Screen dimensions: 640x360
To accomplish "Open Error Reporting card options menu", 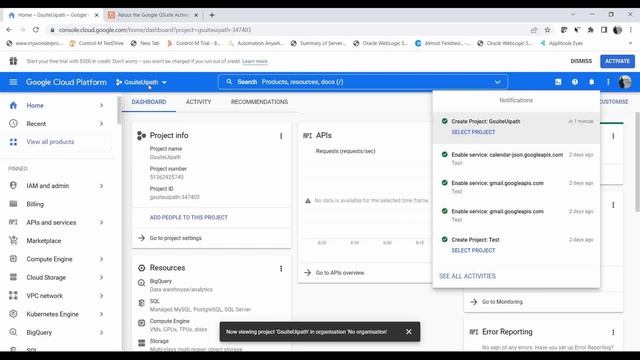I will coord(613,332).
